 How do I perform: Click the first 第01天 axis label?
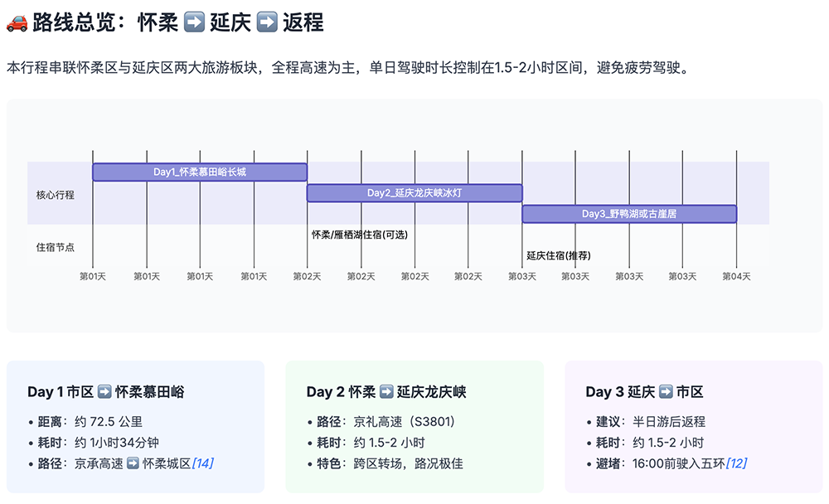94,274
